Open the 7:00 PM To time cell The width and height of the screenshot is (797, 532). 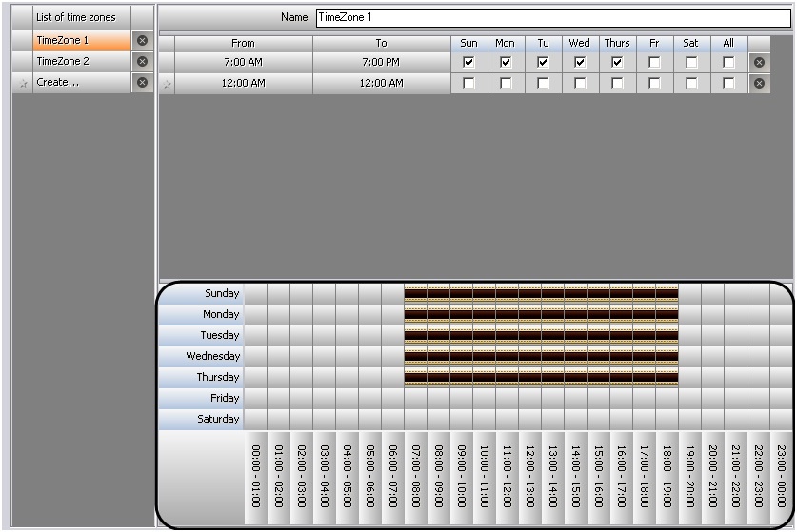381,62
